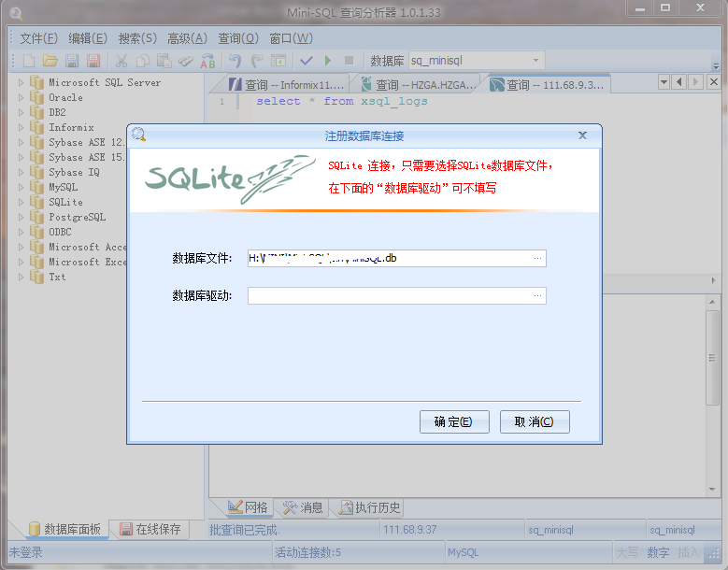Image resolution: width=728 pixels, height=570 pixels.
Task: Open the tab list dropdown arrow
Action: pyautogui.click(x=664, y=82)
